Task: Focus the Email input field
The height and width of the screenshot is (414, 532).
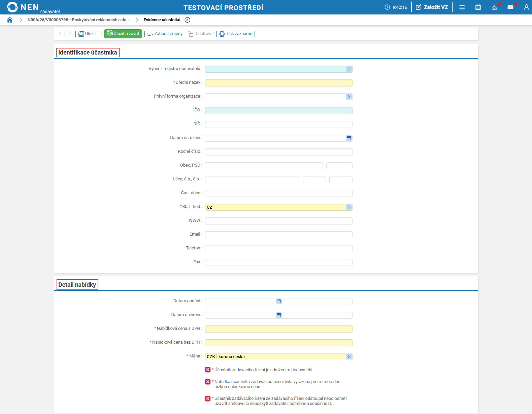Action: point(279,235)
